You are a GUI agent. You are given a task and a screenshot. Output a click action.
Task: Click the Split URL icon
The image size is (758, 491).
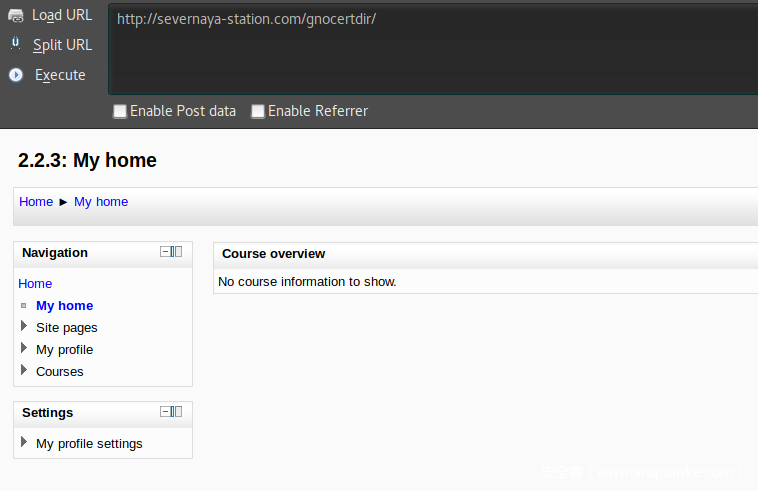[x=16, y=44]
